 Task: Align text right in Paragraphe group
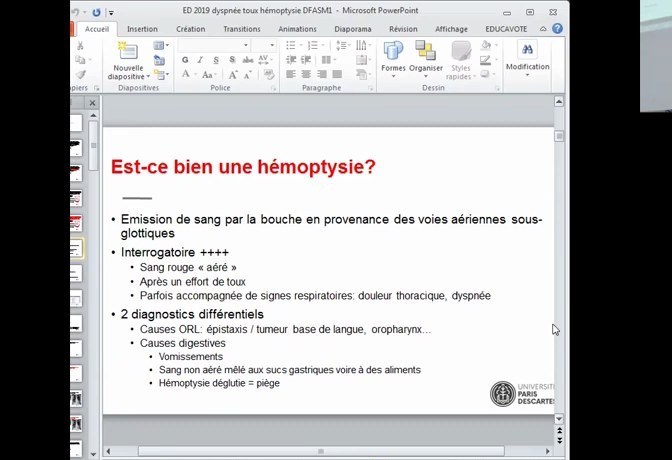[x=322, y=74]
